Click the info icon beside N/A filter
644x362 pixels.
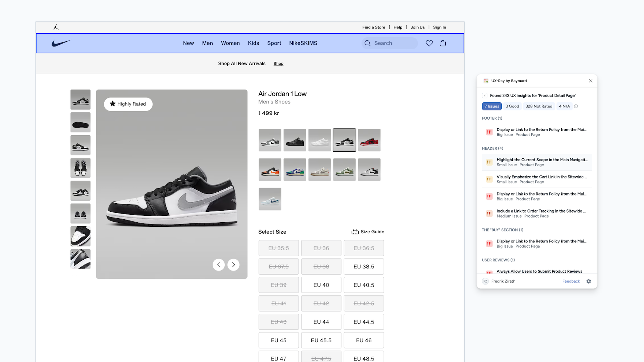tap(576, 106)
